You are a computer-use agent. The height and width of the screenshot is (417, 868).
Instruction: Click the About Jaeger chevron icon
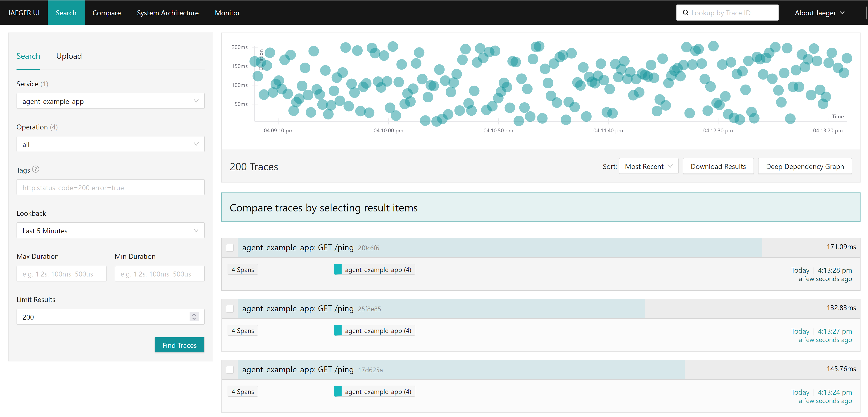point(842,13)
